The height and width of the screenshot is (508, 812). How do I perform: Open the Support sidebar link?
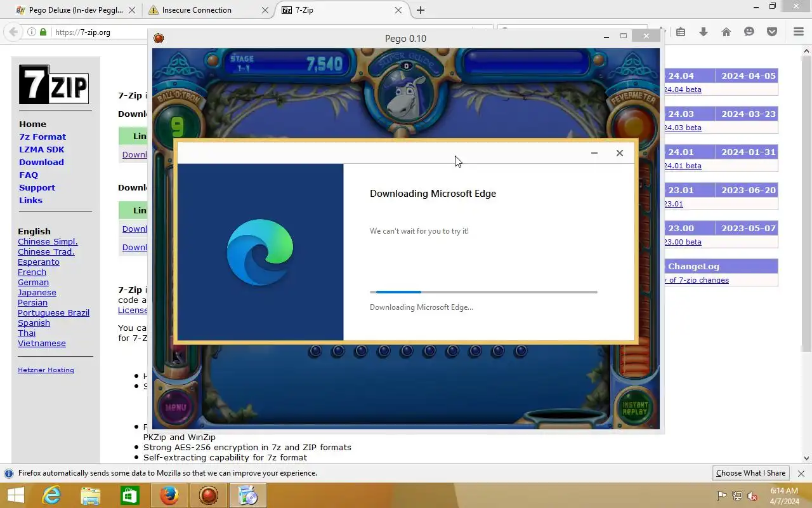tap(37, 187)
